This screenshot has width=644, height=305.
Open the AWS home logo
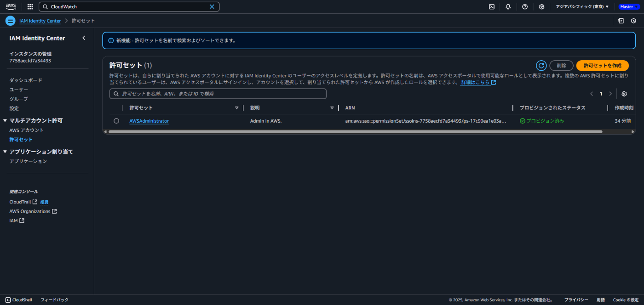(x=11, y=6)
